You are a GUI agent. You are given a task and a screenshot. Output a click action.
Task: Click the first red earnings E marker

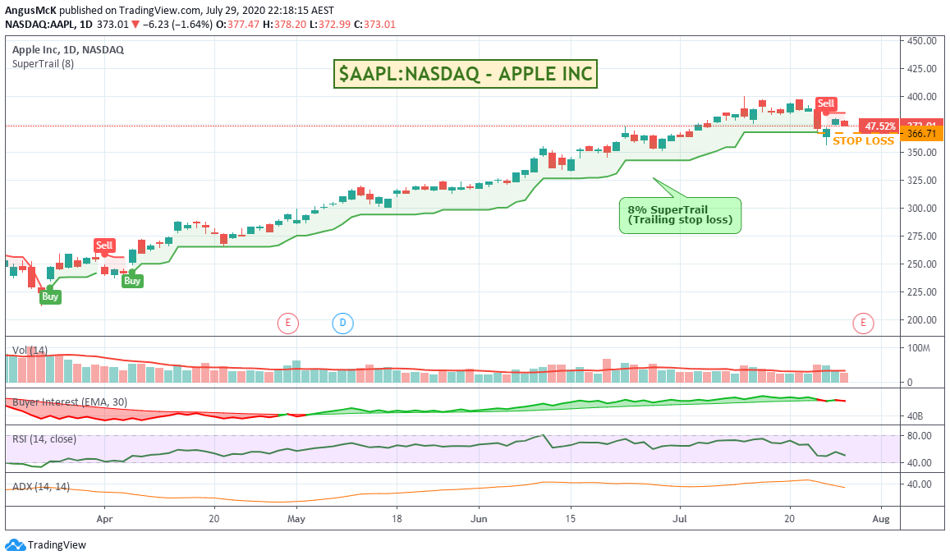point(287,323)
